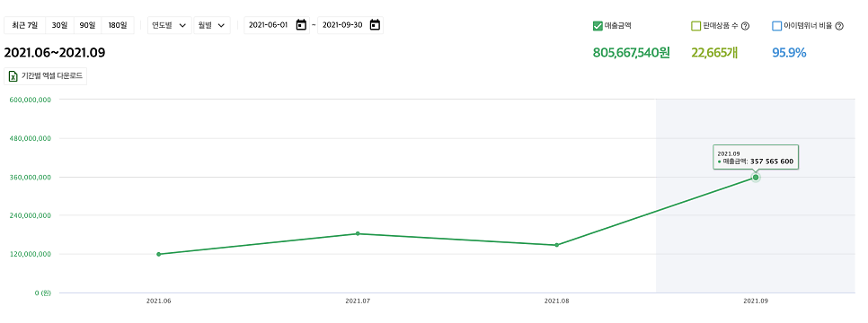
Task: Click the highlighted 2021.09 data point
Action: coord(756,178)
